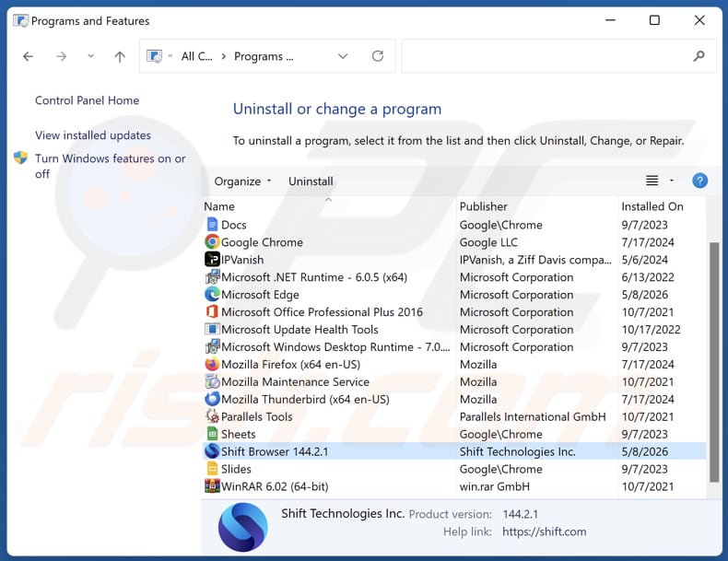This screenshot has width=728, height=561.
Task: Click the large Shift logo in details pane
Action: [x=243, y=527]
